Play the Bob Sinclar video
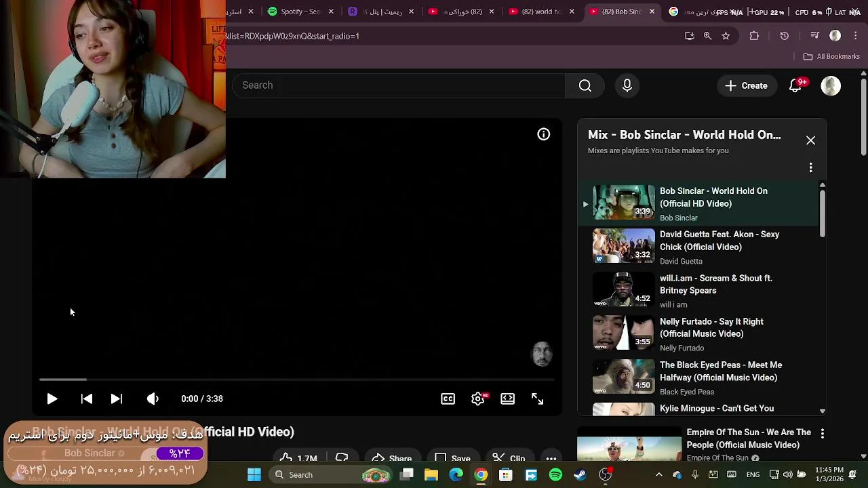This screenshot has height=488, width=868. click(x=52, y=399)
